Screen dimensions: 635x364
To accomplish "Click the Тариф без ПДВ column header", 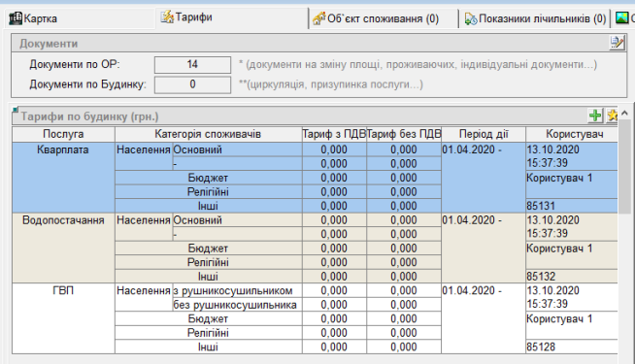I will click(404, 134).
